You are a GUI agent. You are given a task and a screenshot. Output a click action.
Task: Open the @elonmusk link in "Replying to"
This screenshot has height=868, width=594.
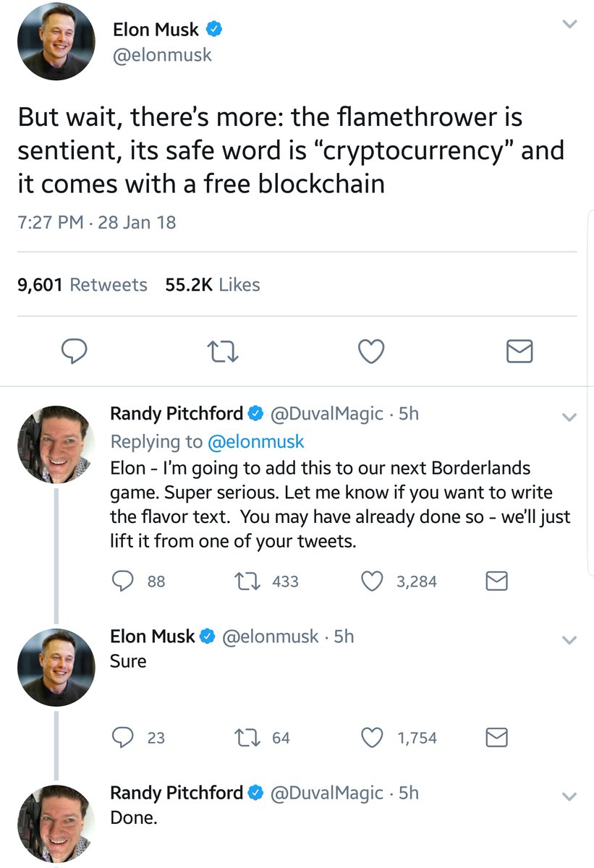pyautogui.click(x=256, y=441)
